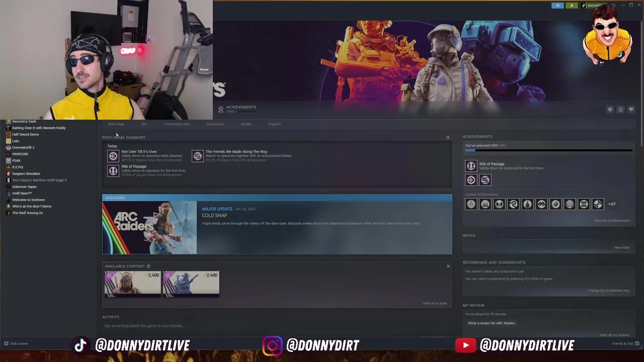The width and height of the screenshot is (644, 362).
Task: Click seventh locked achievement icon
Action: point(555,204)
